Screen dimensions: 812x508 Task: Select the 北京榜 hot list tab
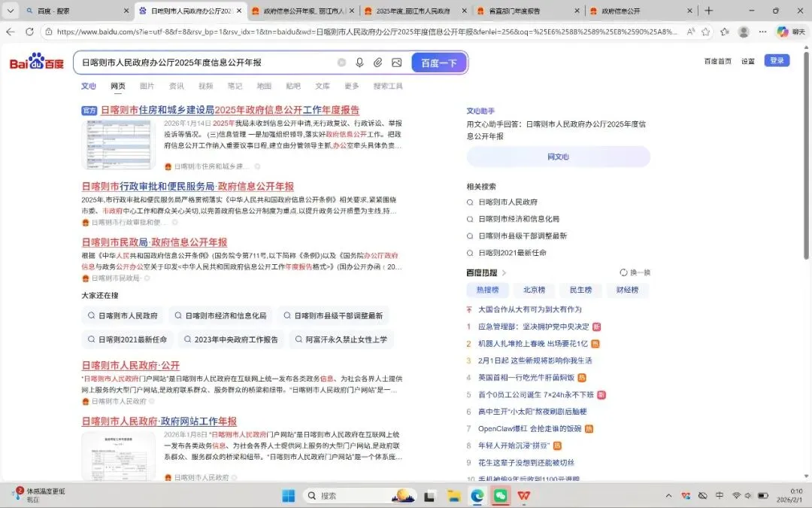[534, 290]
